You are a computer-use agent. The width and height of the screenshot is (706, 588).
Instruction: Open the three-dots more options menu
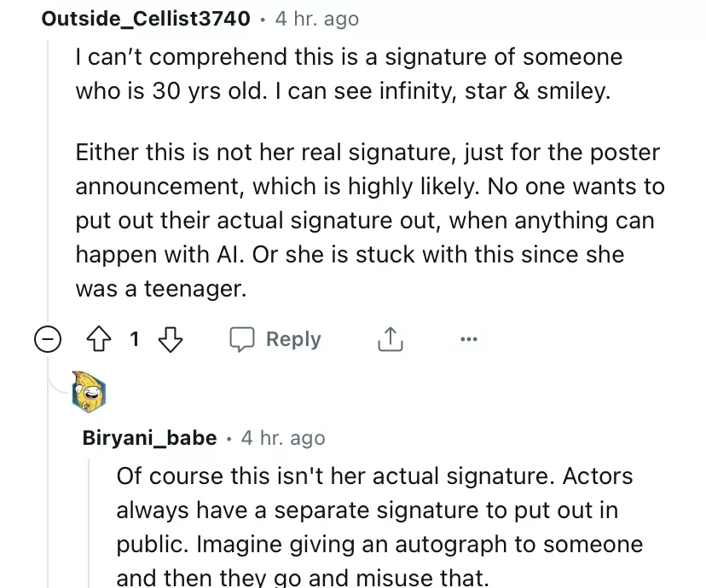click(469, 340)
